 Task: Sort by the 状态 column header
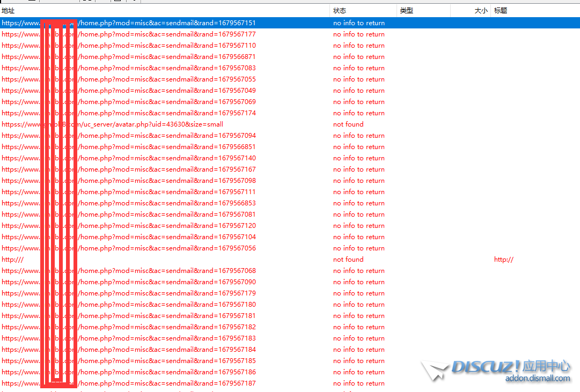coord(340,11)
